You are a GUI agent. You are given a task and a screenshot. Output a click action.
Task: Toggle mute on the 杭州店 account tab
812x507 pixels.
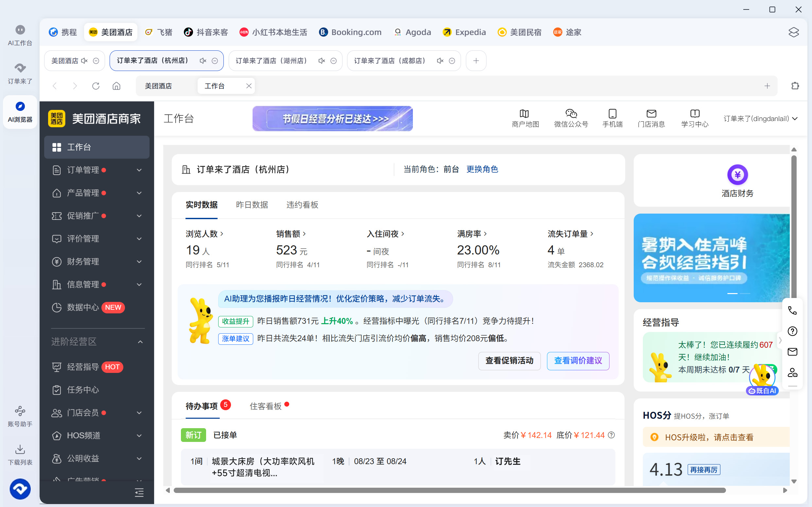click(x=203, y=61)
